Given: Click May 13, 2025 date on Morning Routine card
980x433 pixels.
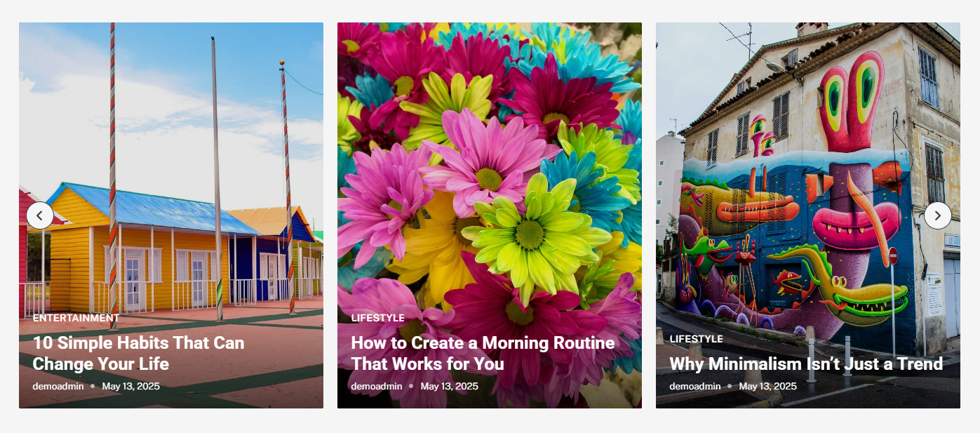Looking at the screenshot, I should click(x=450, y=386).
